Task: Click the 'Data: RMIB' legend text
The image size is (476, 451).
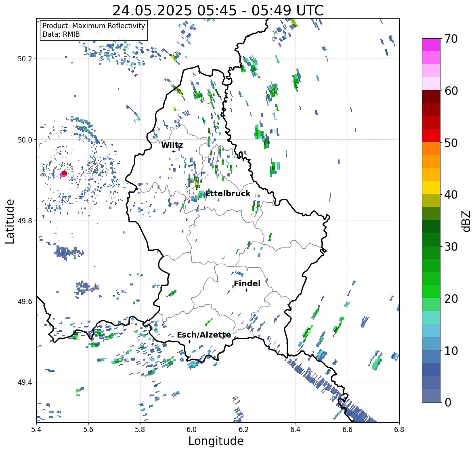Action: click(61, 34)
